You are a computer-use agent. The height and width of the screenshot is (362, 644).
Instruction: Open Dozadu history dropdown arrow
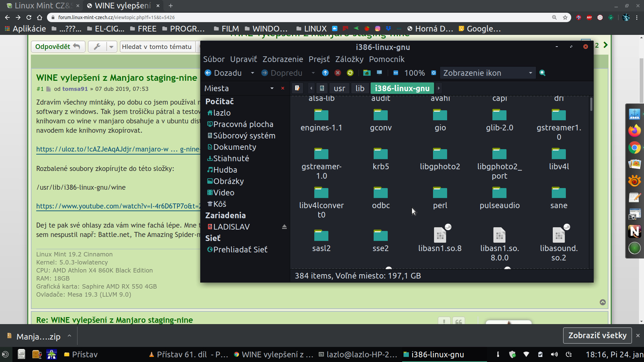pos(252,73)
